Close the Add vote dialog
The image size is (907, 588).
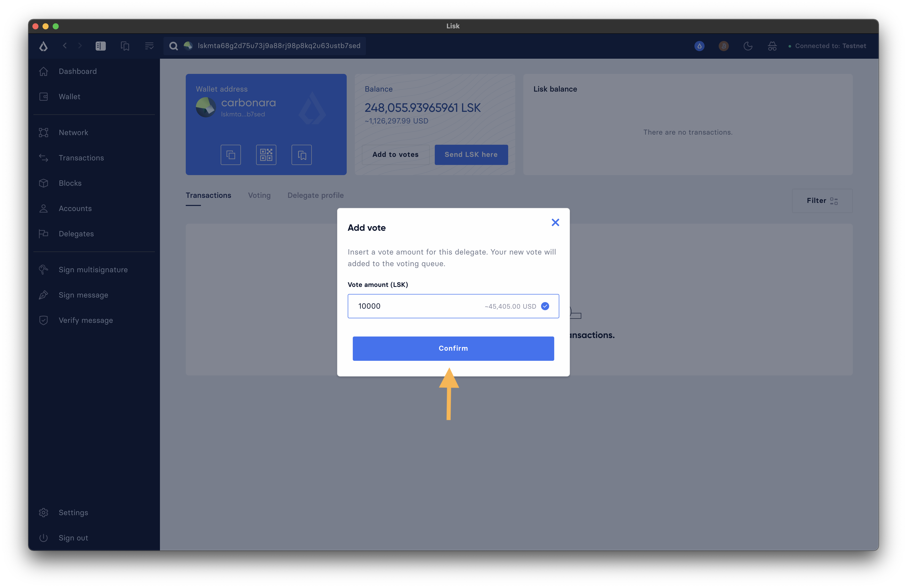[x=555, y=223]
